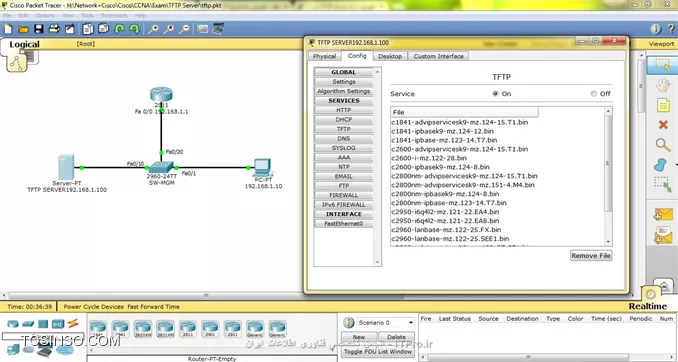Paste using the paste toolbar icon
Viewport: 678px width, 362px height.
pos(104,29)
